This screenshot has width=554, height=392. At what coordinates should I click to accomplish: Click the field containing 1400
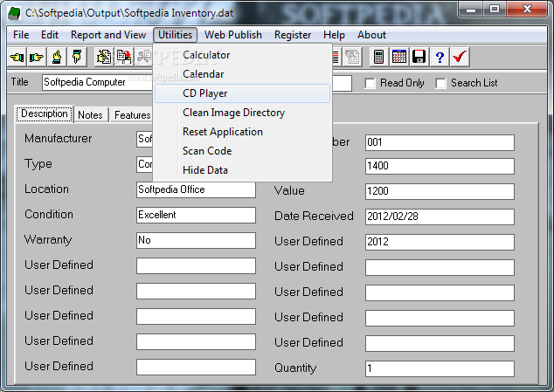[x=440, y=166]
